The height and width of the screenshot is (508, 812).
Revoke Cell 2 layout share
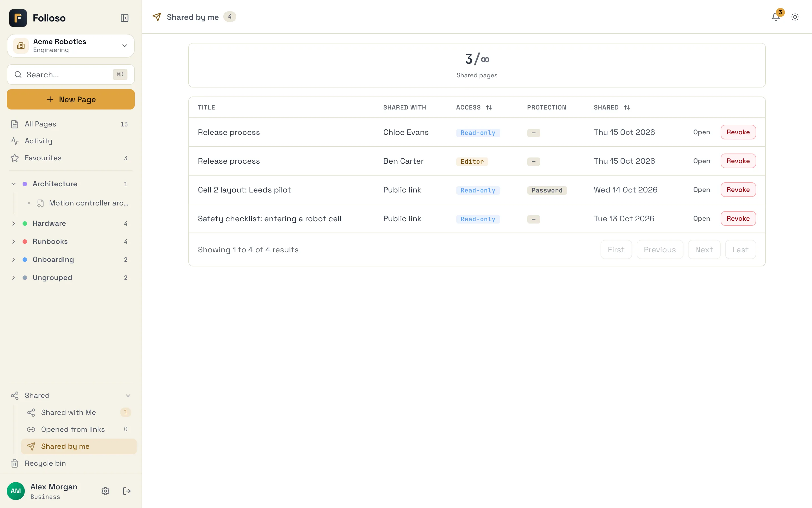(738, 189)
